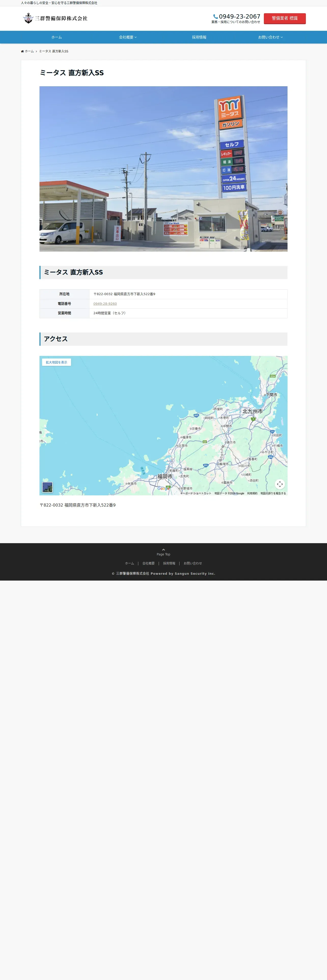Click the 営業時間 table header cell
This screenshot has width=327, height=980.
64,313
